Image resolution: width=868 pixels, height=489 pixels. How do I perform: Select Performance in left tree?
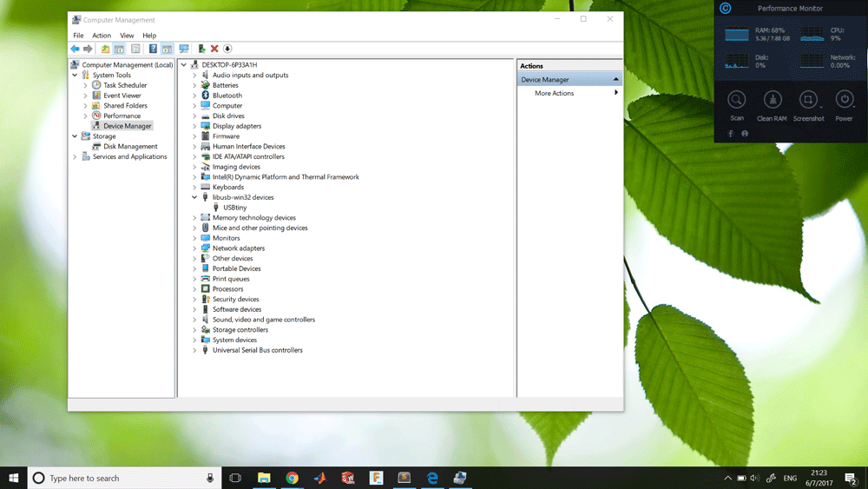click(122, 116)
